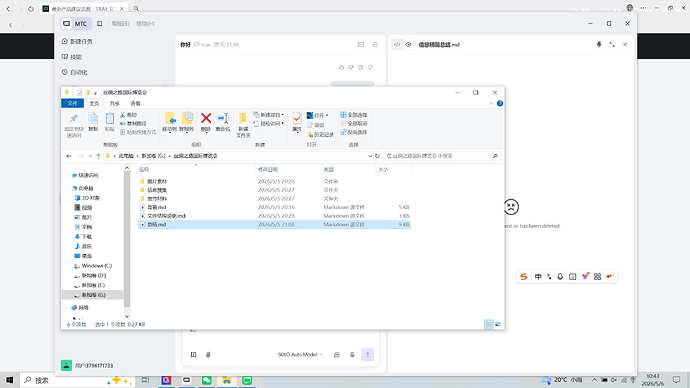Click Select none (全部取消) in ribbon

(354, 124)
